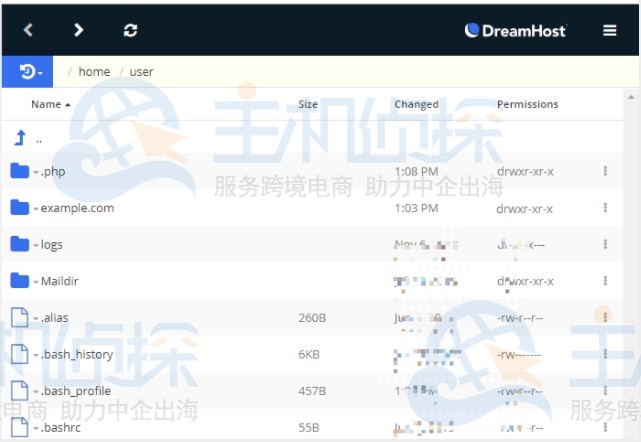Image resolution: width=641 pixels, height=442 pixels.
Task: Click the 6KB size value
Action: (x=309, y=354)
